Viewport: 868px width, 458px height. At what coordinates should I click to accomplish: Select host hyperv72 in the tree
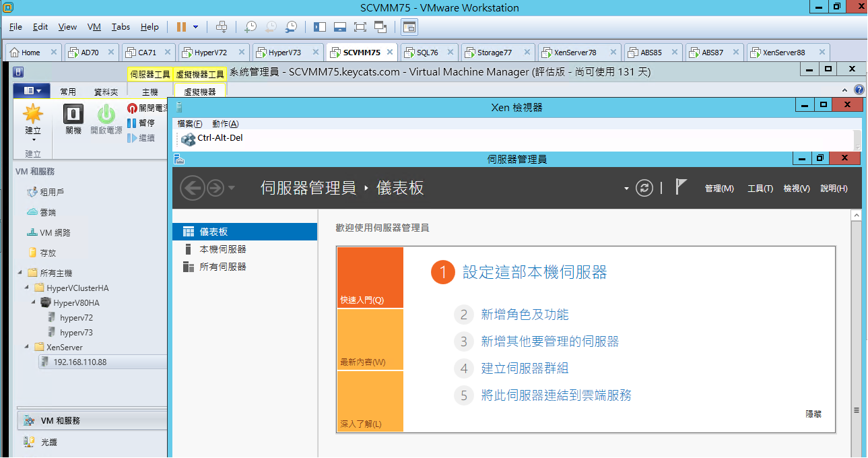tap(70, 317)
